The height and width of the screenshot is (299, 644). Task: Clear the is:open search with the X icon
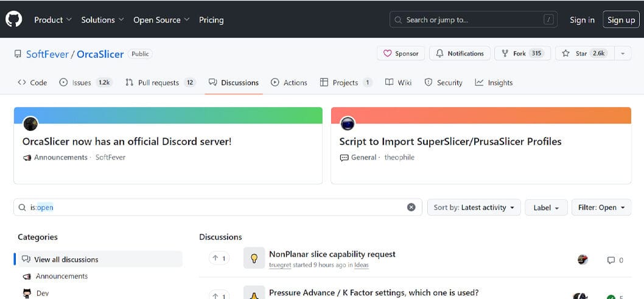411,208
